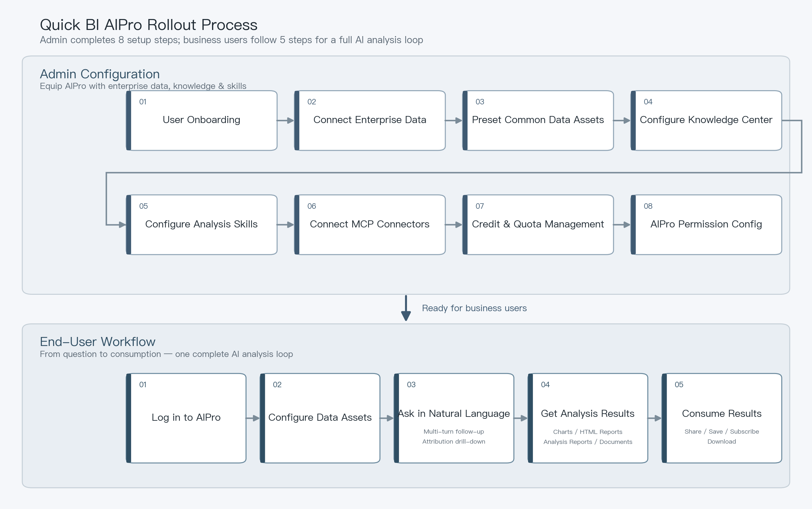Click the "Analysis Reports / Documents" line

(588, 442)
